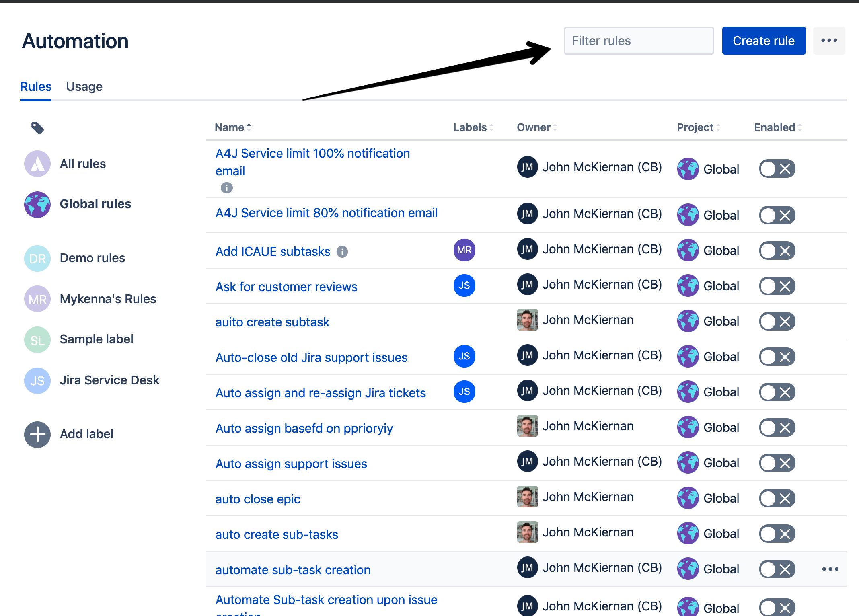Switch to the Usage tab
859x616 pixels.
click(x=84, y=87)
